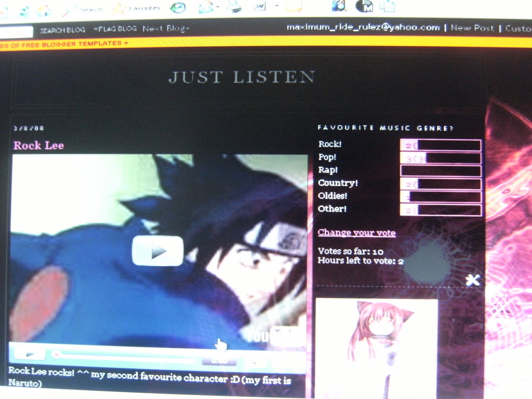532x399 pixels.
Task: Click the yellow notes toolbar icon
Action: coord(294,5)
